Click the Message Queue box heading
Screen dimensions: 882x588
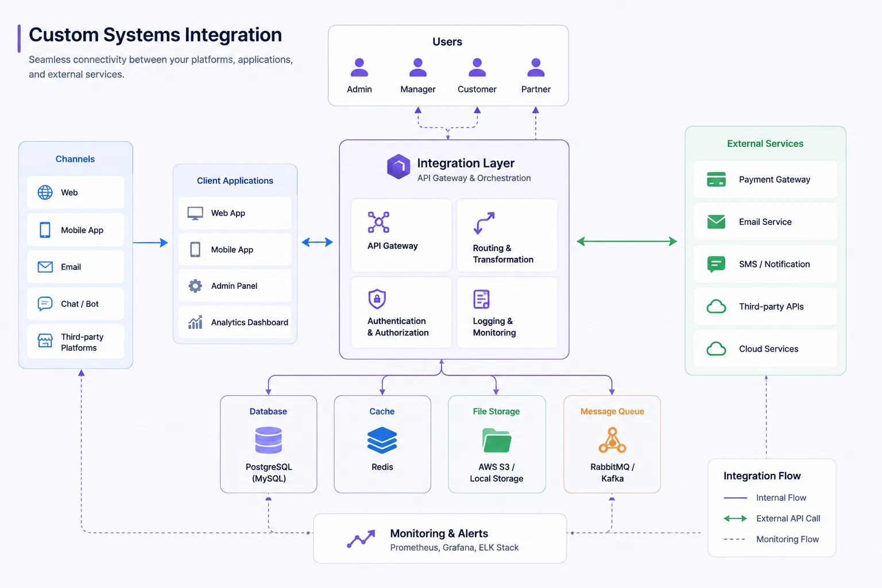click(x=612, y=412)
